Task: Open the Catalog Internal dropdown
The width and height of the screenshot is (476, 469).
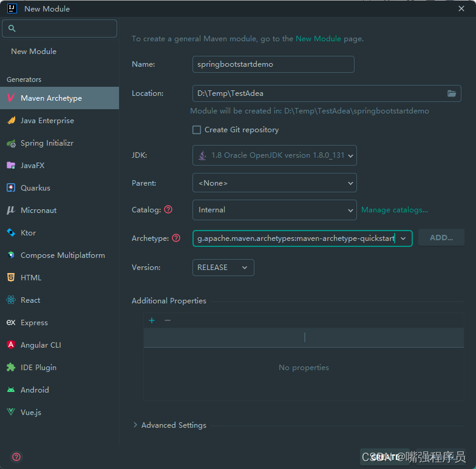Action: point(274,210)
